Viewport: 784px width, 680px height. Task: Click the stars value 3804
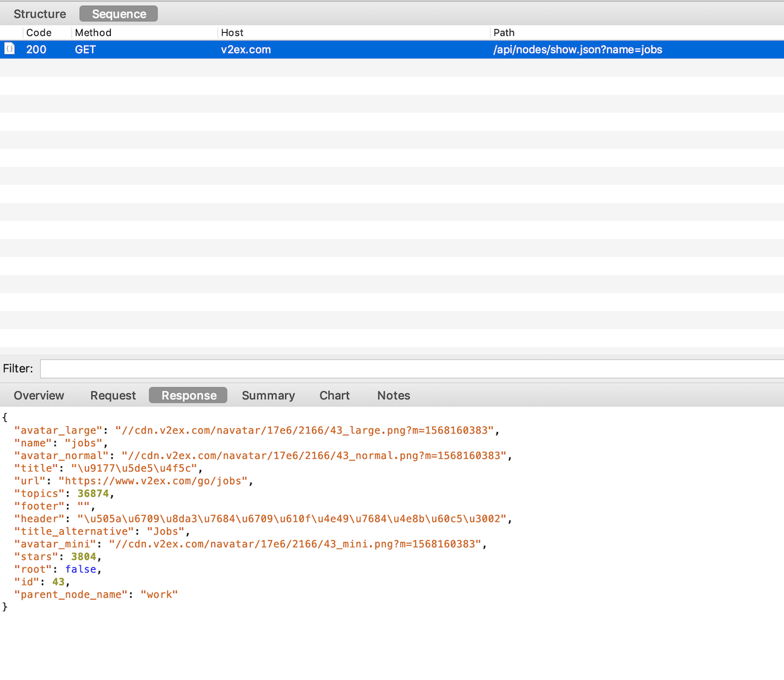coord(84,556)
